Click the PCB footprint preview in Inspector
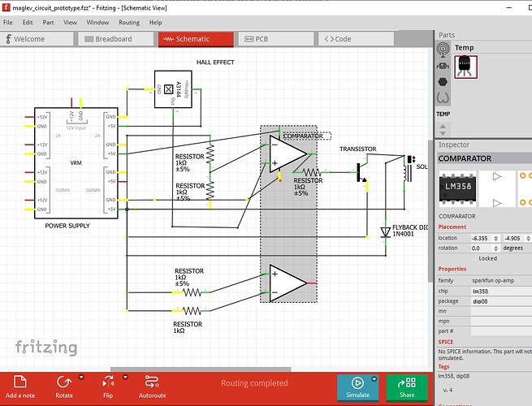The image size is (532, 406). click(525, 188)
